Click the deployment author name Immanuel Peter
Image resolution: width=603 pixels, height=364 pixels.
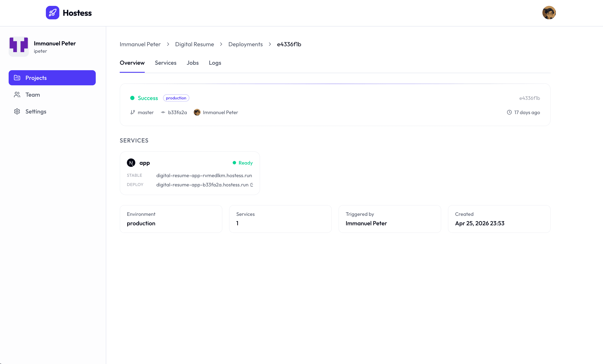(x=220, y=112)
